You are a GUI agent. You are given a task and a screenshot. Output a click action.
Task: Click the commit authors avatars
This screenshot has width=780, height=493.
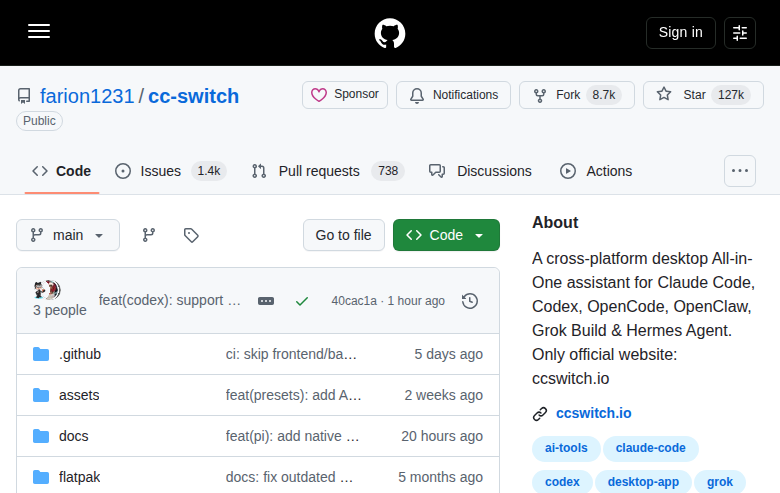coord(47,290)
